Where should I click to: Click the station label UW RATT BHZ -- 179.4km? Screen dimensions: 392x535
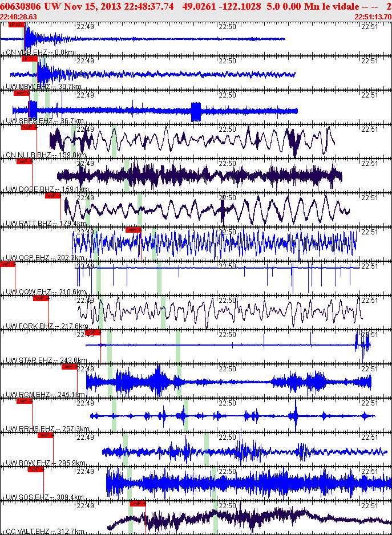[46, 224]
